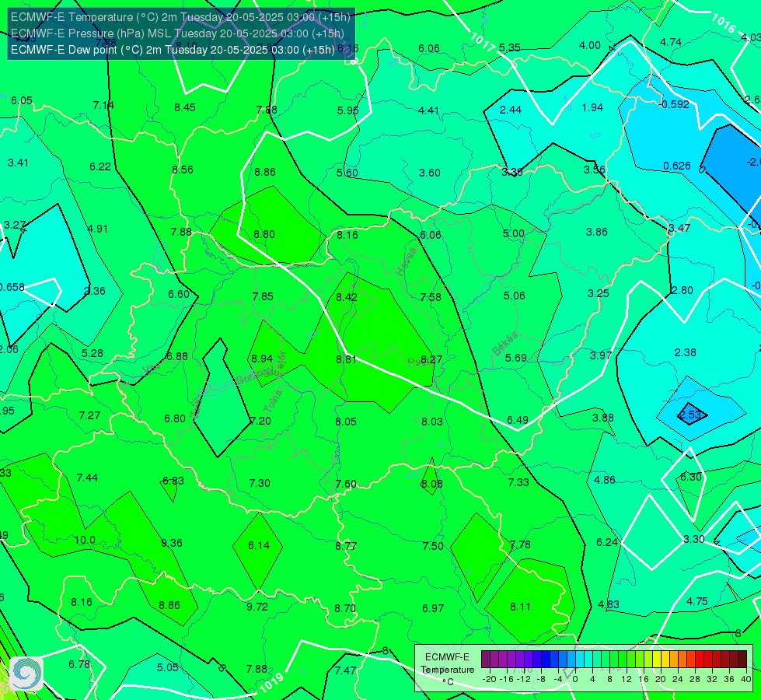Click the dew point value 8.81

pos(346,359)
